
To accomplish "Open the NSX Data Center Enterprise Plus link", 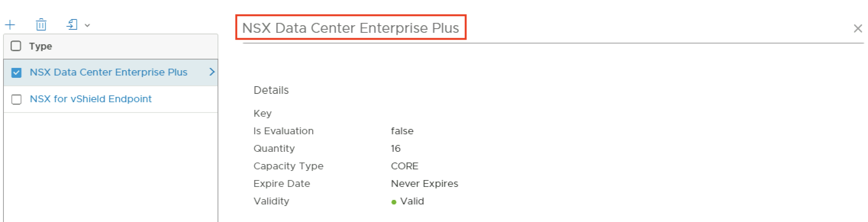I will click(108, 72).
